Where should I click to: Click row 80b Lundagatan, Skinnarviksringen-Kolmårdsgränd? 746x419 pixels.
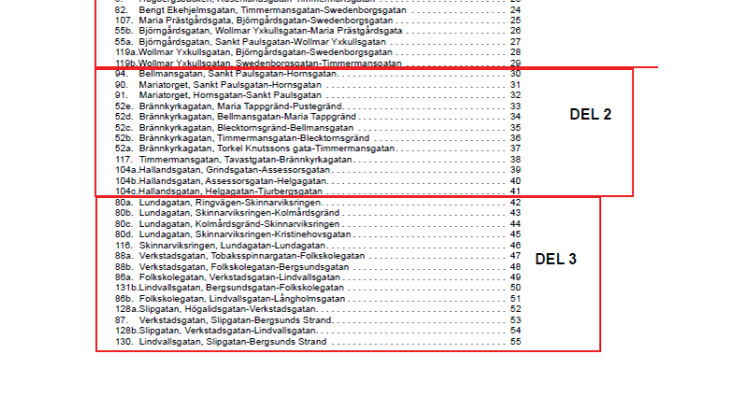point(318,213)
